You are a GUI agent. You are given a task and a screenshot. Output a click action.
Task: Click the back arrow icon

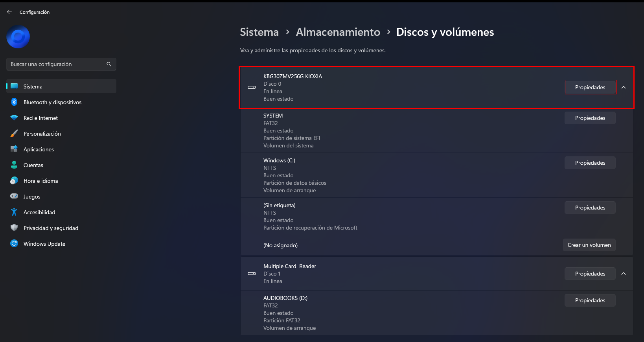pos(9,12)
